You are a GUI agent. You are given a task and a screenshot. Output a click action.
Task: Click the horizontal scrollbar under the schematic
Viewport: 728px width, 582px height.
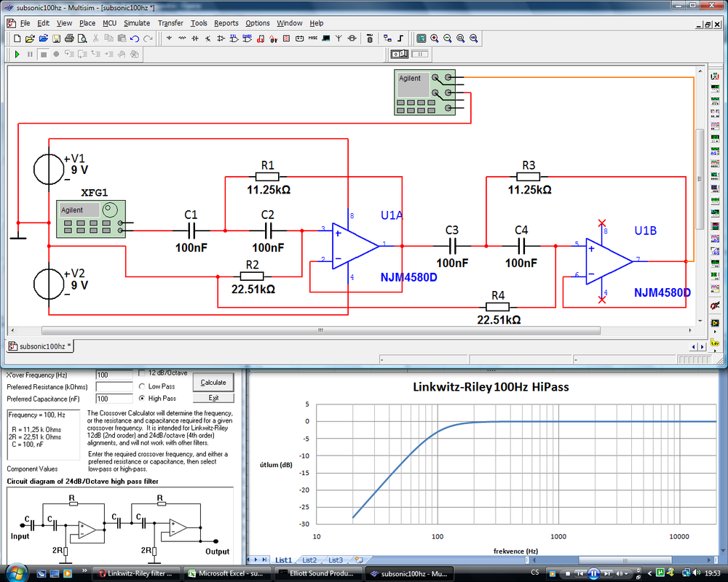[x=321, y=330]
